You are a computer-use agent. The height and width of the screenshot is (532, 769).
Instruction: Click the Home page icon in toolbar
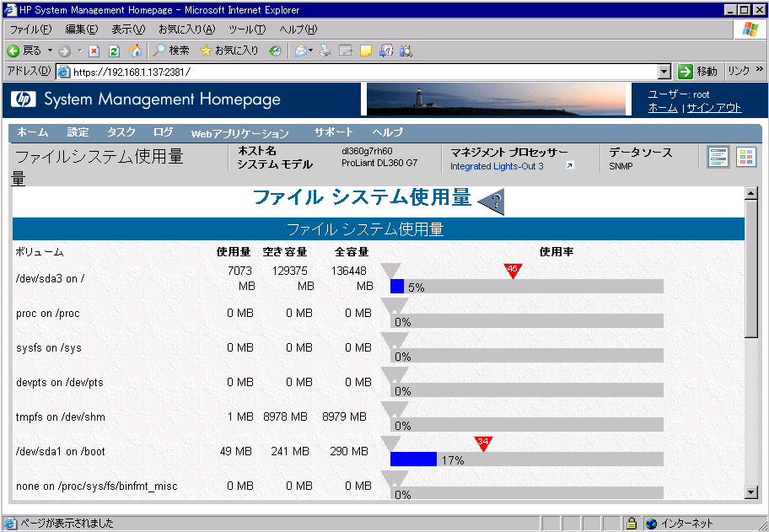(135, 51)
